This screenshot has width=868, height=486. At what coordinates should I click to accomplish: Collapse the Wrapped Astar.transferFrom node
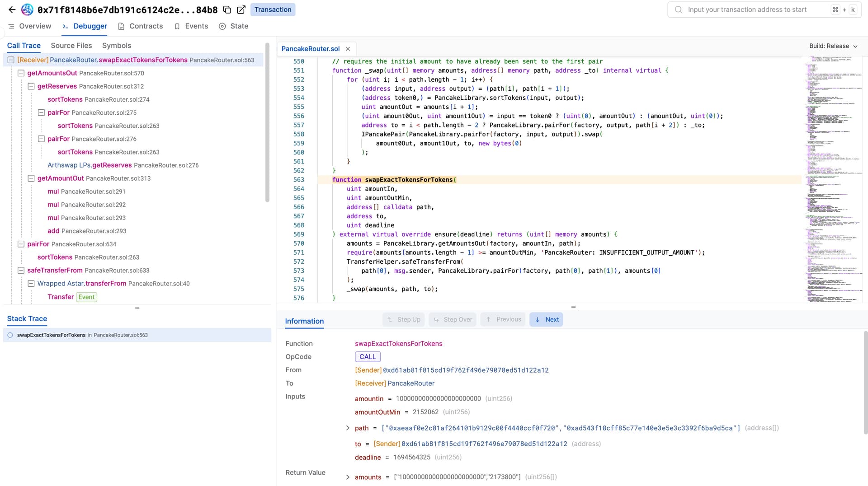(x=31, y=284)
